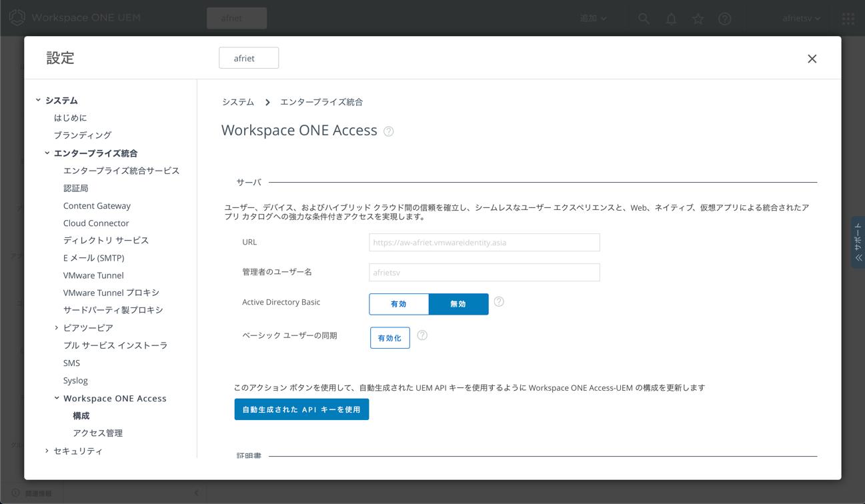
Task: Open E メール (SMTP) settings item
Action: point(93,258)
